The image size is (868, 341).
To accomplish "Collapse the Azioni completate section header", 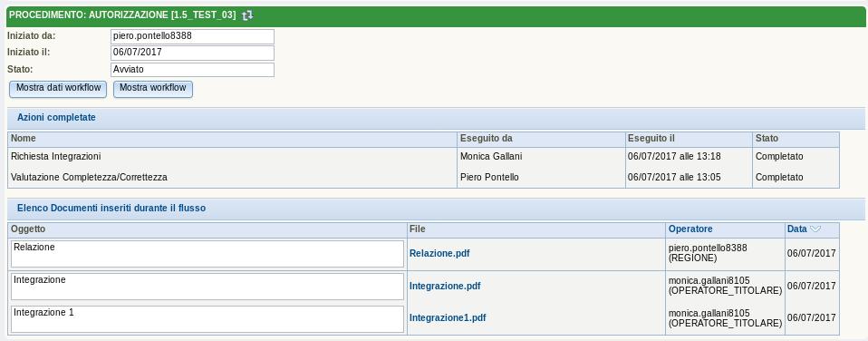I will tap(436, 118).
